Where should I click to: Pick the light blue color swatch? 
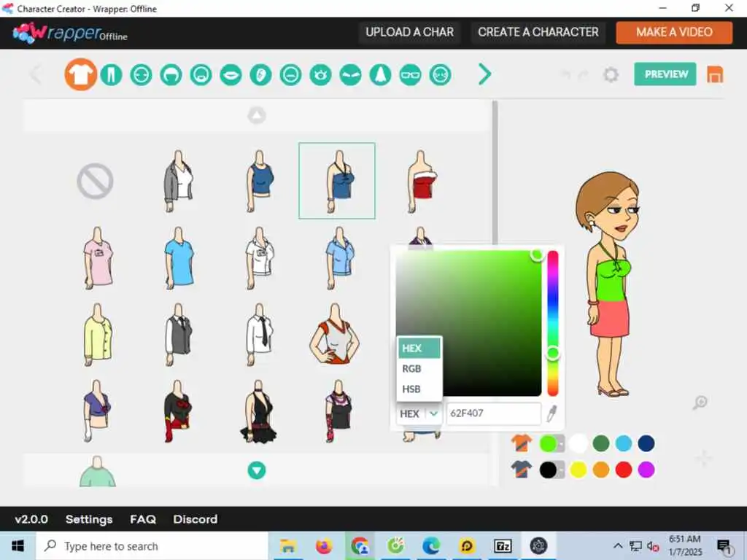(x=624, y=443)
